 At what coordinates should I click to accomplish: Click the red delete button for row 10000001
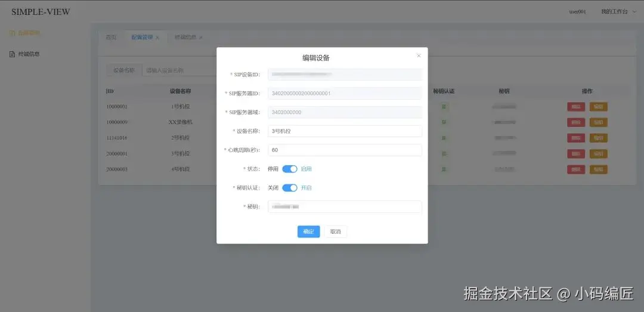pyautogui.click(x=576, y=107)
